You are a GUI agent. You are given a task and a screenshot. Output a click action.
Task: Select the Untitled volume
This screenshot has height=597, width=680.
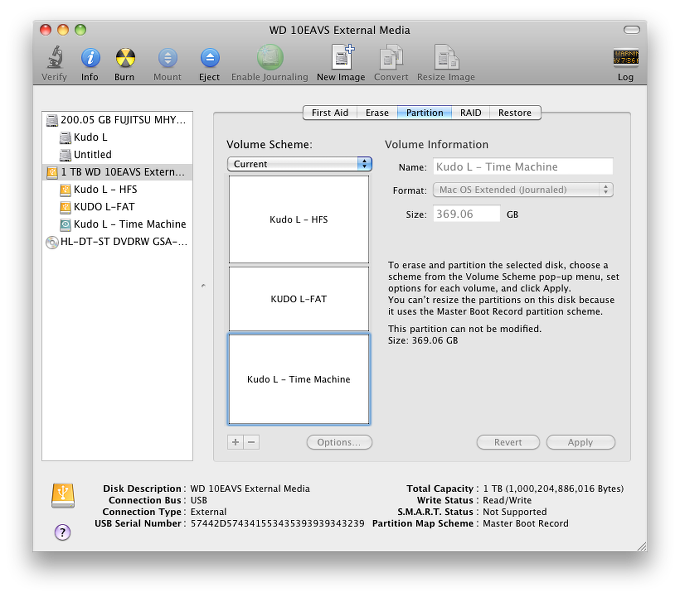117,155
